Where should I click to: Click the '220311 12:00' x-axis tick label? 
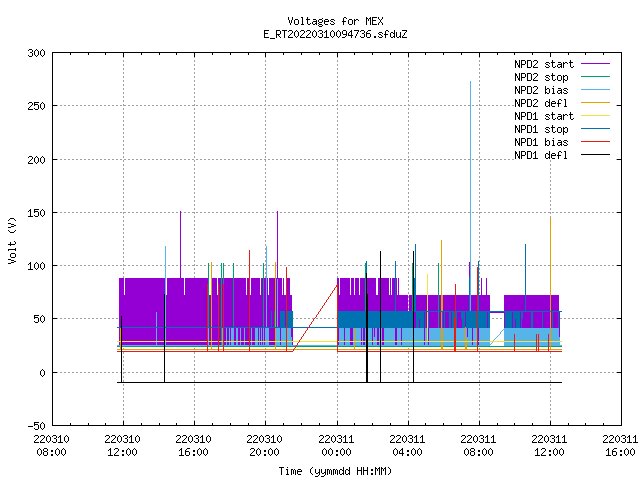(x=549, y=446)
